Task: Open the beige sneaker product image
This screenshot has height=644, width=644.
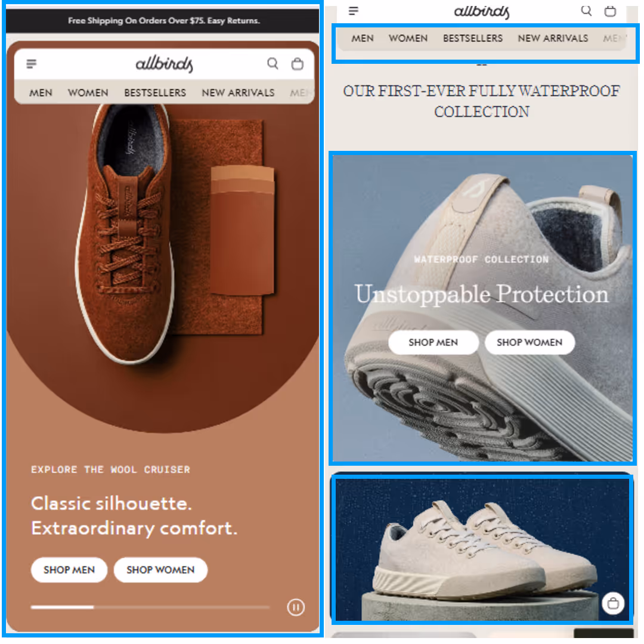Action: coord(482,549)
